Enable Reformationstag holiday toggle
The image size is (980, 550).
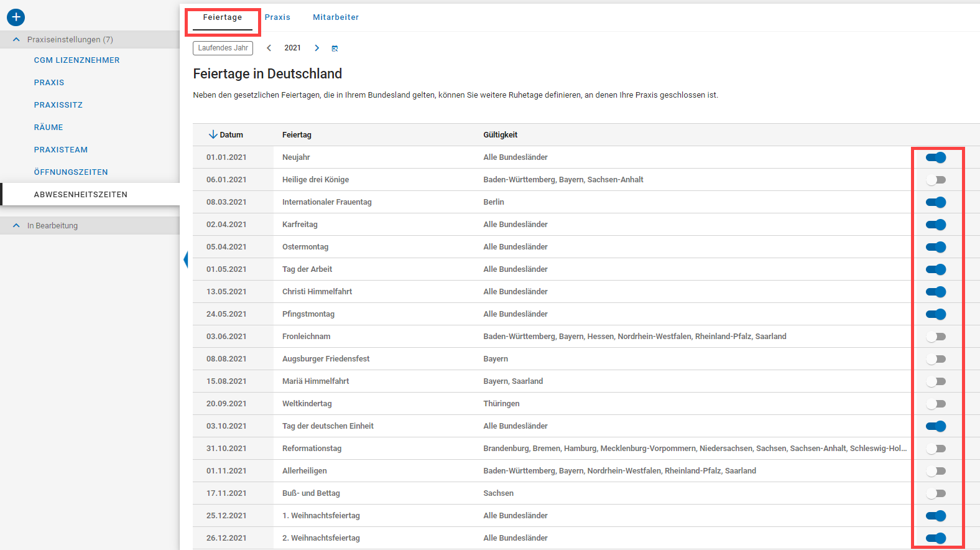coord(936,449)
